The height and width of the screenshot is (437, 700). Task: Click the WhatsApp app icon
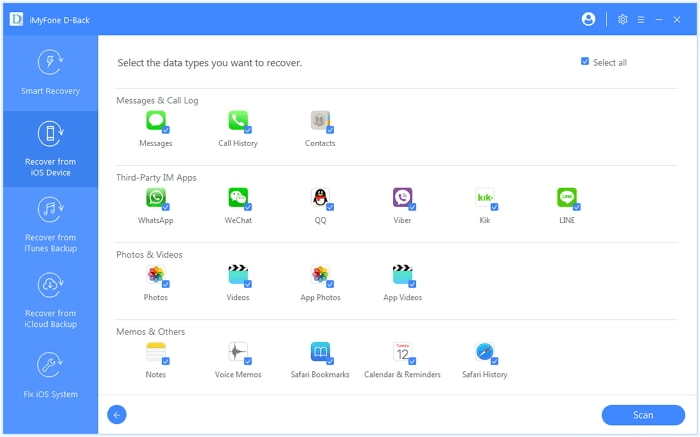(155, 197)
